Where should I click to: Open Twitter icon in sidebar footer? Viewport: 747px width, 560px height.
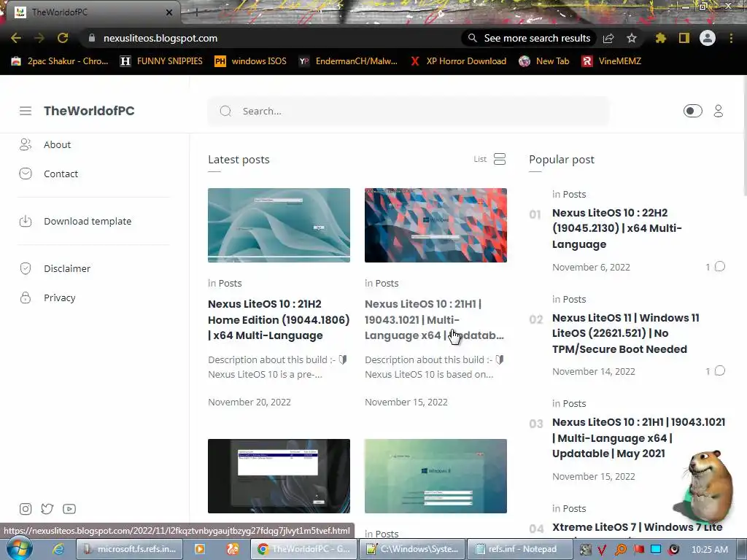coord(47,509)
